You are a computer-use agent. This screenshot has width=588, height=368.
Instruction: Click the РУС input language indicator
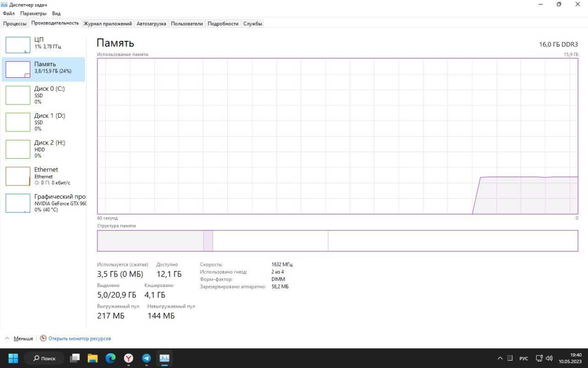[x=524, y=358]
